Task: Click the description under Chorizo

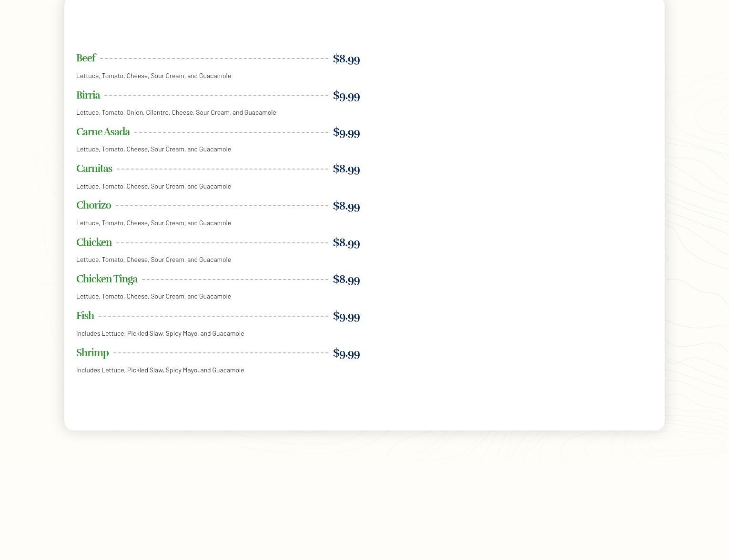Action: click(153, 223)
